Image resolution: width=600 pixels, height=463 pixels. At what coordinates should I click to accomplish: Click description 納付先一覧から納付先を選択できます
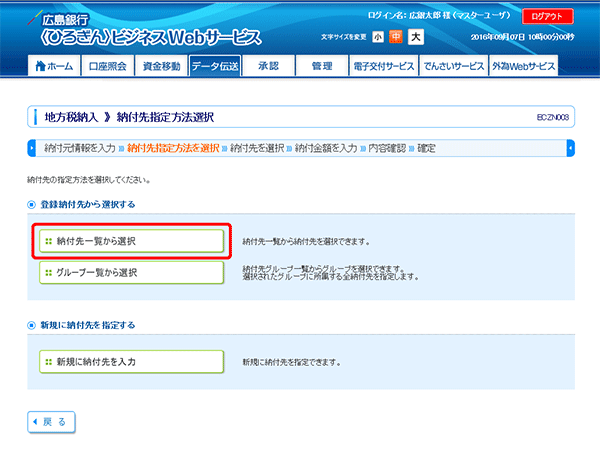[x=306, y=242]
